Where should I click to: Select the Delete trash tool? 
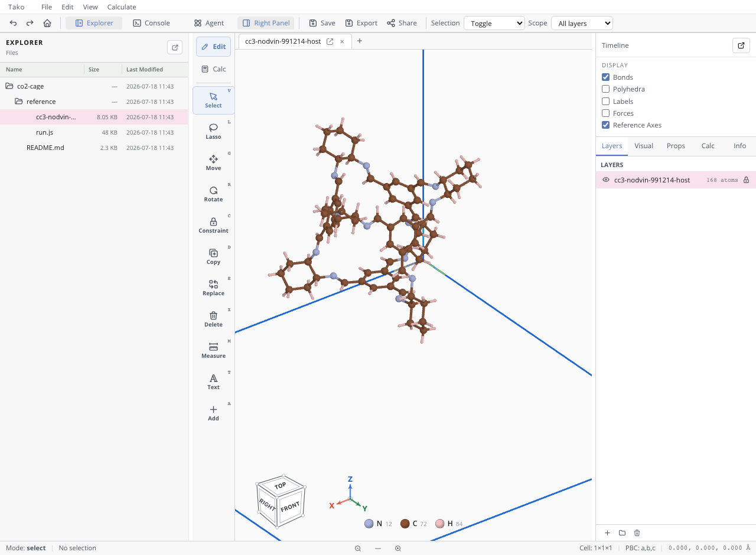[213, 319]
